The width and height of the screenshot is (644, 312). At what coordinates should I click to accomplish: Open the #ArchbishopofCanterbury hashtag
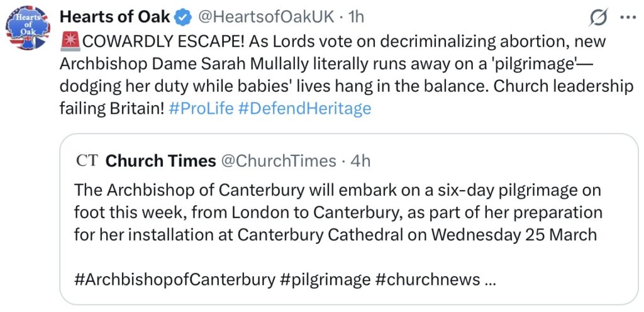174,279
